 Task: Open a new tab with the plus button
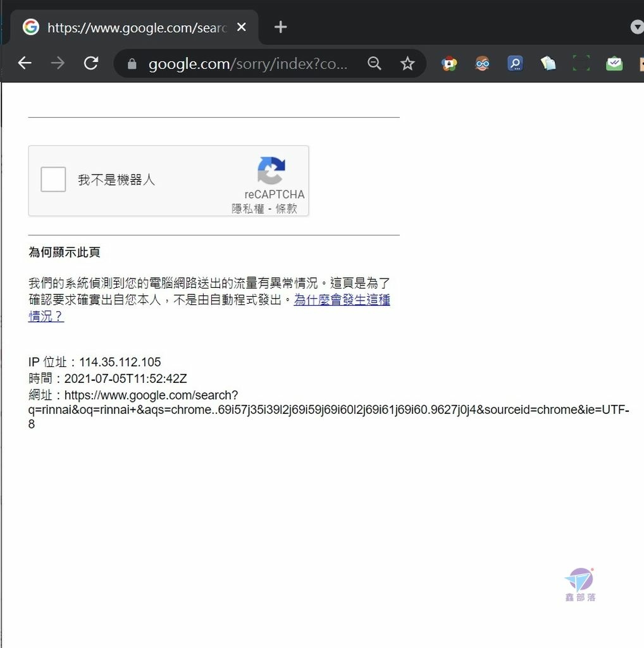click(x=280, y=27)
